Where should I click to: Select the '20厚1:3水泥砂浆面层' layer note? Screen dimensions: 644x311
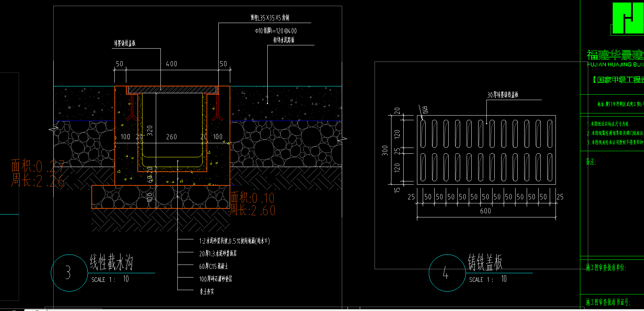pos(218,254)
